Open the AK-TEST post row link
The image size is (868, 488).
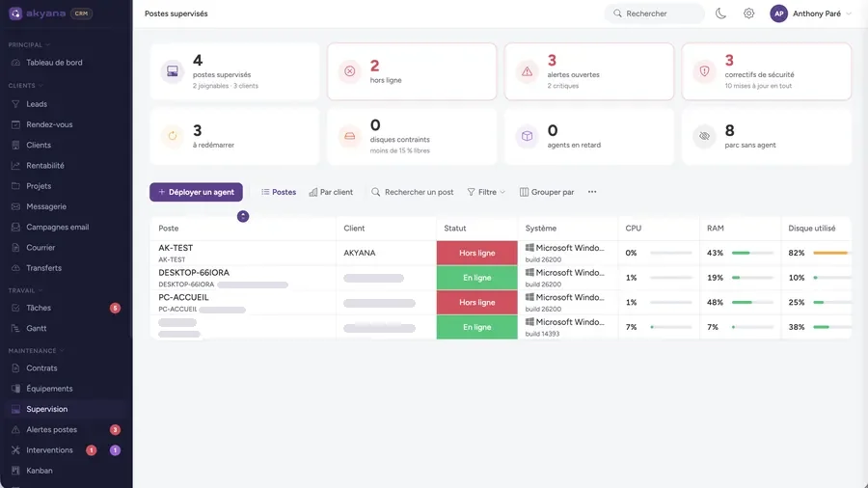pos(176,248)
